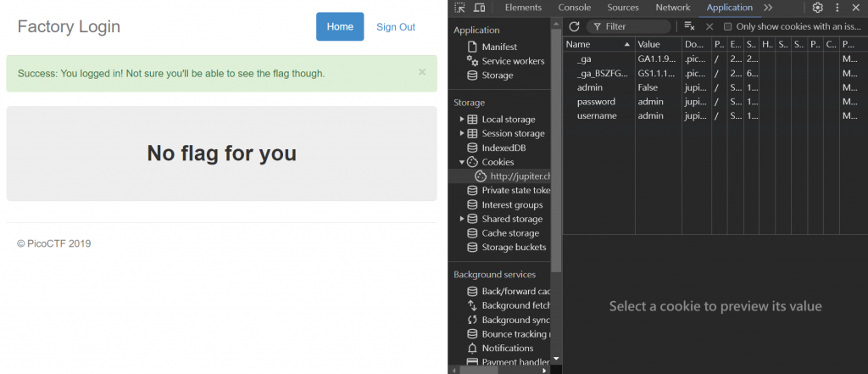Click the Bounce tracking database icon

pyautogui.click(x=472, y=334)
